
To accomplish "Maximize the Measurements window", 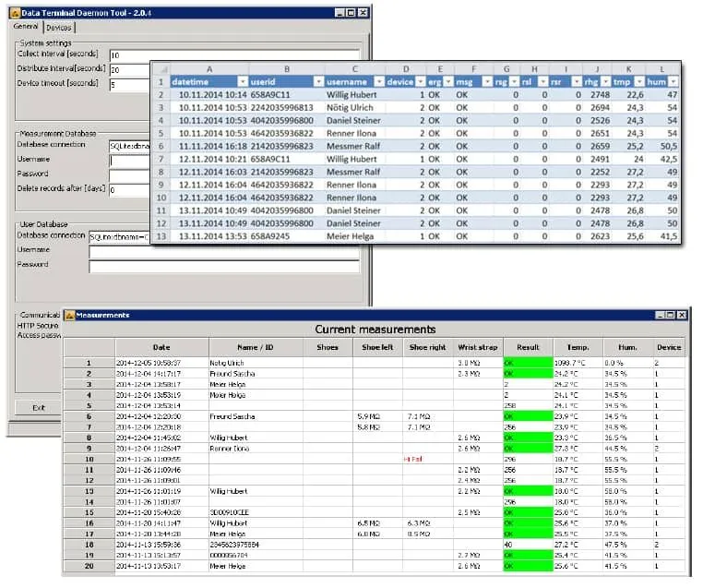I will click(x=670, y=315).
